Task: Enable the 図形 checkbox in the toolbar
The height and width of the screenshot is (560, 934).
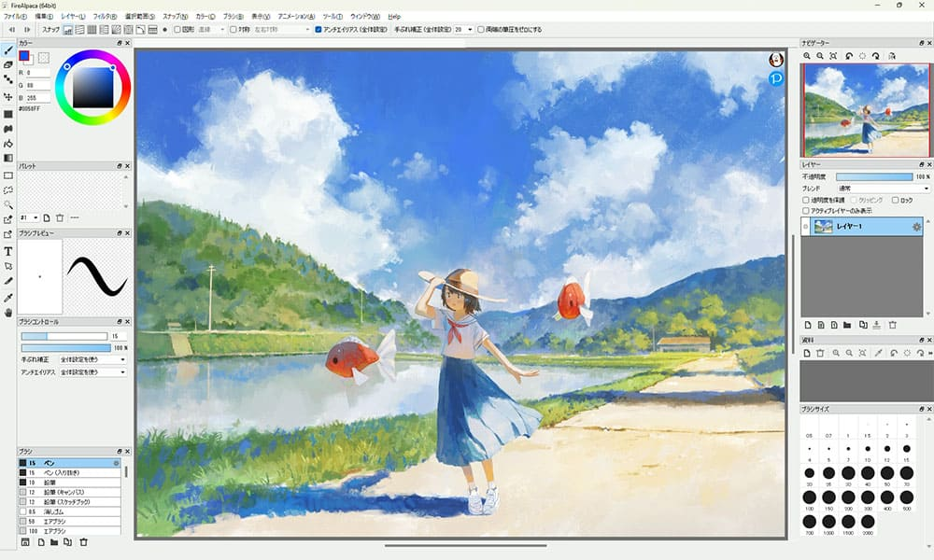Action: click(x=176, y=28)
